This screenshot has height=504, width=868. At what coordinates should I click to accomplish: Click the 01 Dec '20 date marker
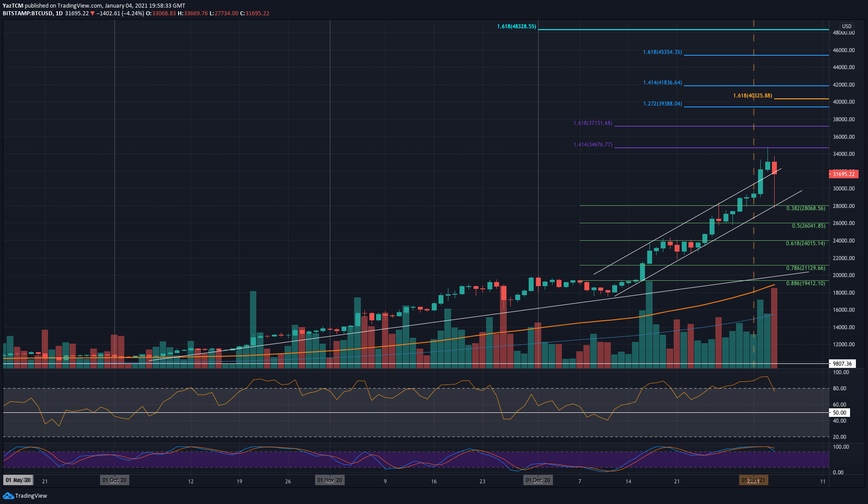(538, 480)
